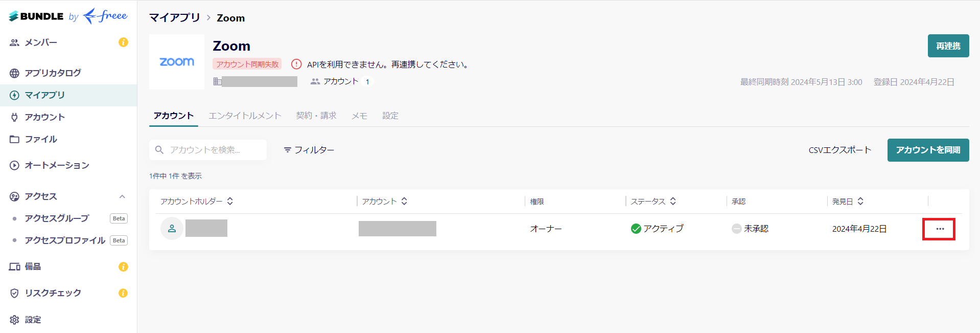Switch to the メモ tab
Image resolution: width=980 pixels, height=333 pixels.
click(359, 116)
